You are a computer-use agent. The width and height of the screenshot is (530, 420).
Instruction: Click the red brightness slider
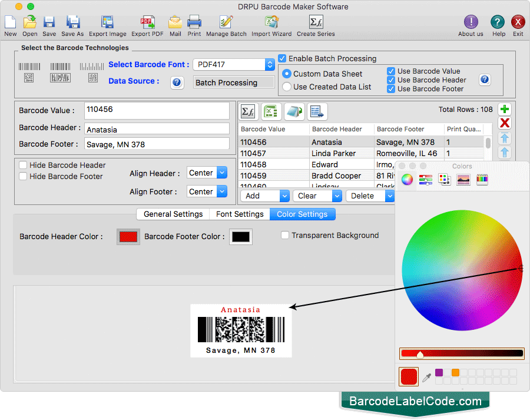[462, 353]
